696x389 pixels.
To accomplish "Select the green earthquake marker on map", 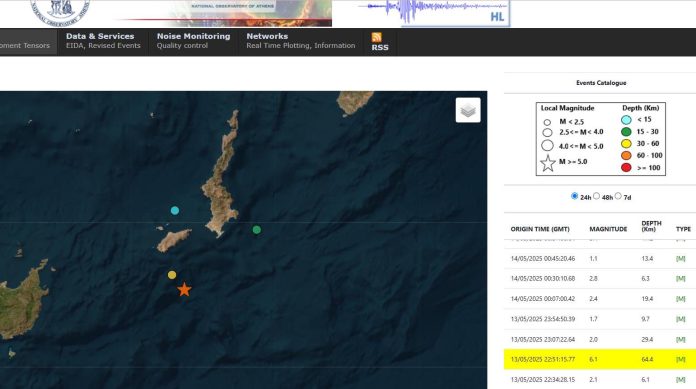I will (x=257, y=230).
